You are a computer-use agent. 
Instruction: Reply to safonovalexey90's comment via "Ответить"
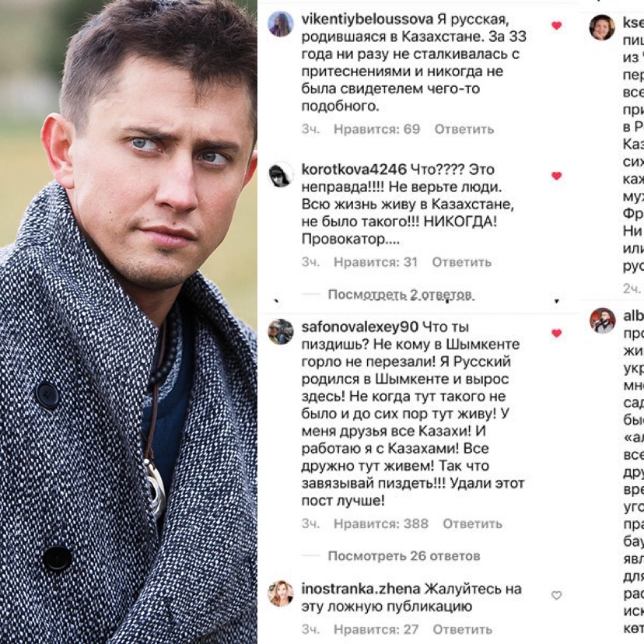(472, 523)
